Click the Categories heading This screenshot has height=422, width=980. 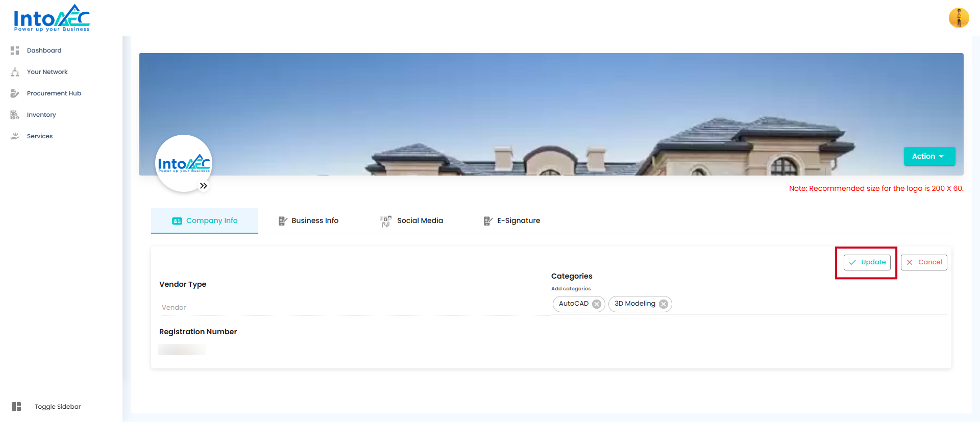pos(572,276)
